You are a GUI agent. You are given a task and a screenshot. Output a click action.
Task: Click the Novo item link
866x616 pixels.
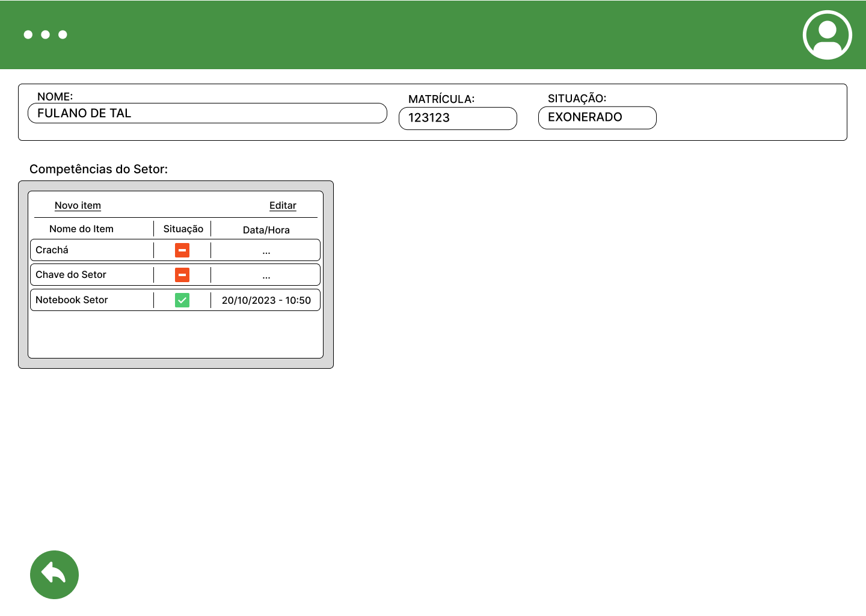(78, 206)
